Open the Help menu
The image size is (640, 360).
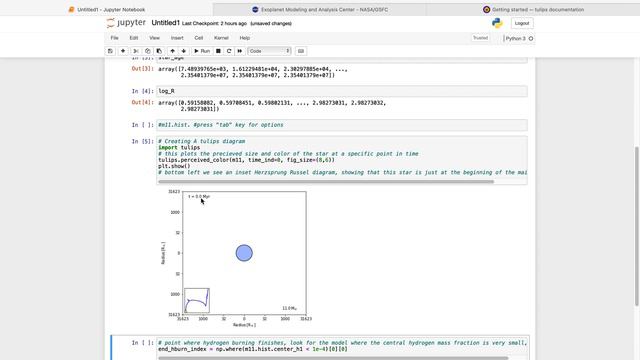(x=244, y=38)
